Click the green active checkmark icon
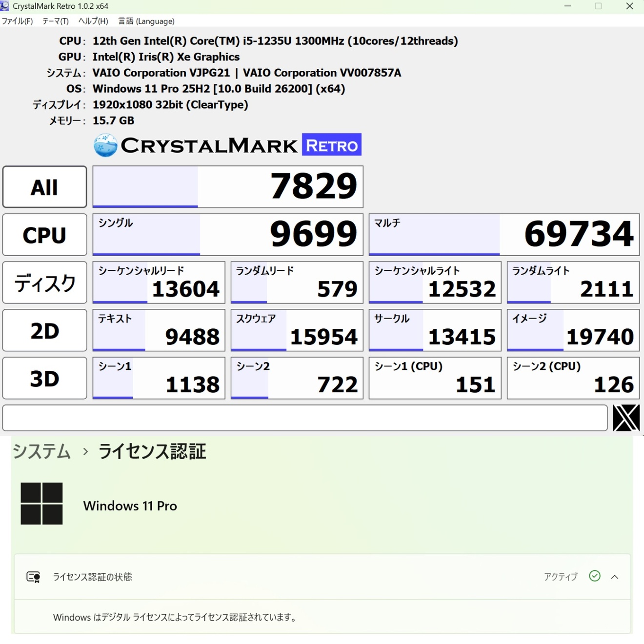This screenshot has height=644, width=644. 595,576
